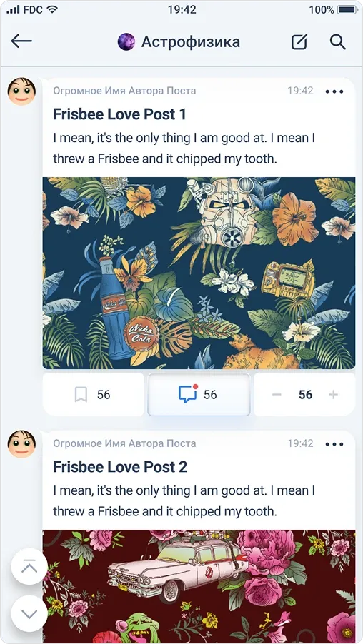Open the Астрофизика header title
The width and height of the screenshot is (363, 644).
[x=191, y=42]
